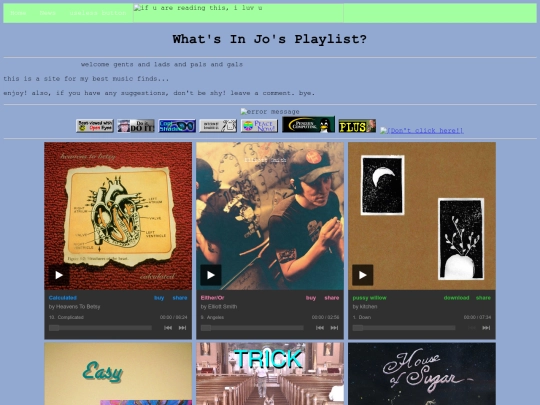540x405 pixels.
Task: Click the 'What's In Jo's Playlist?' heading
Action: (x=270, y=39)
